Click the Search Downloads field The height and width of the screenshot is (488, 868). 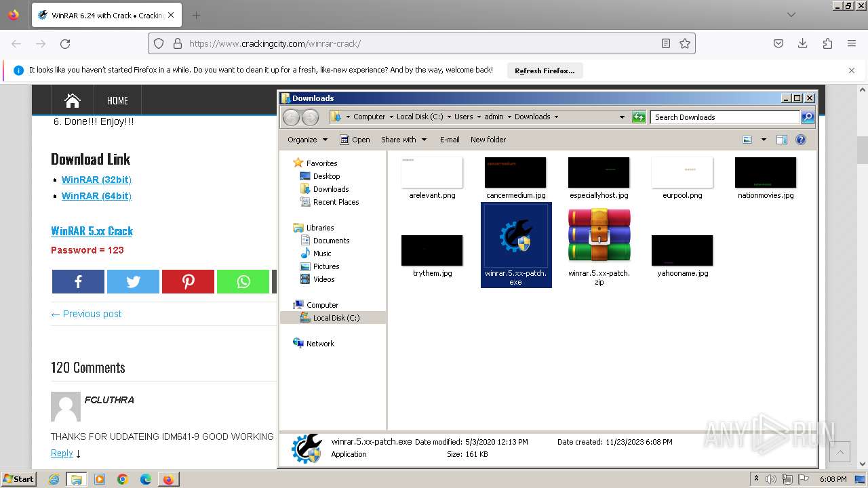(725, 117)
